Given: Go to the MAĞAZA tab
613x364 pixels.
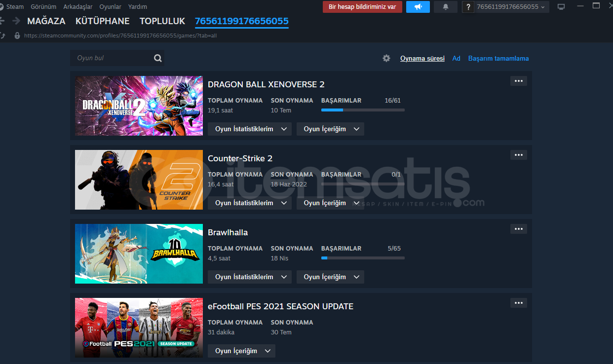Looking at the screenshot, I should [46, 21].
